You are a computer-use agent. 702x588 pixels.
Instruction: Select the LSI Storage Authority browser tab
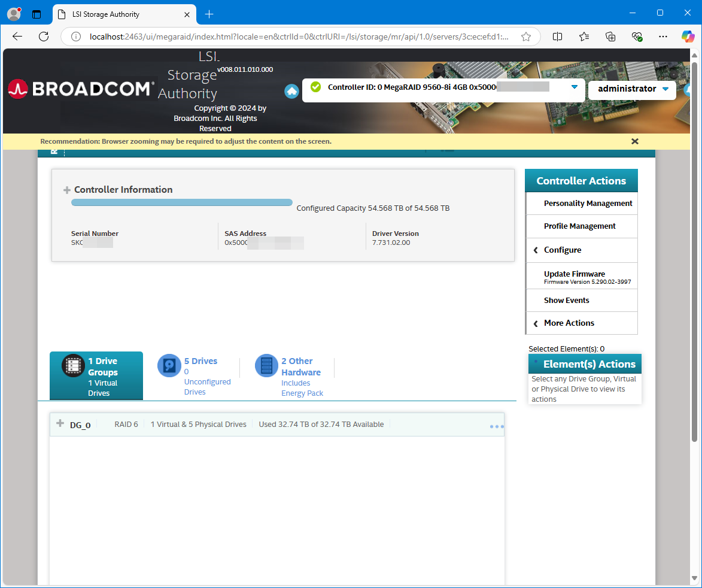tap(124, 14)
